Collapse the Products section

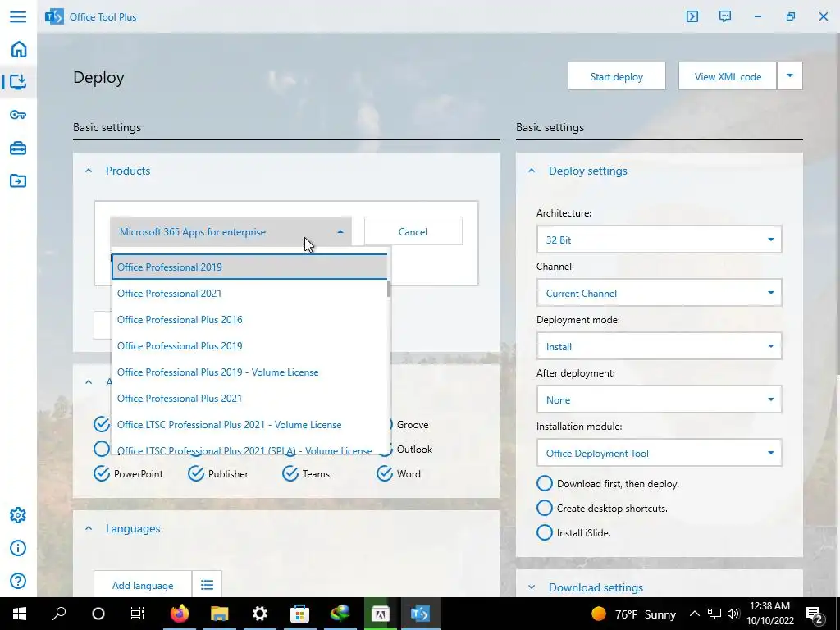89,171
